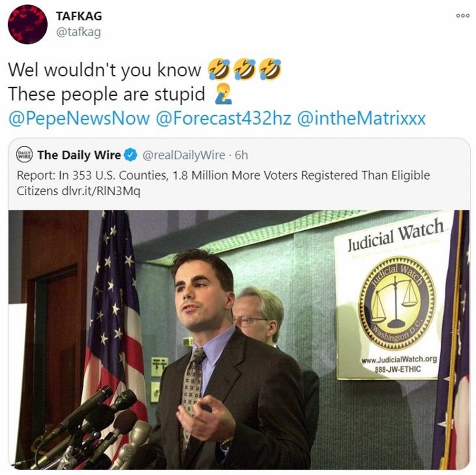Click the 6h timestamp
This screenshot has height=475, width=476.
tap(241, 155)
